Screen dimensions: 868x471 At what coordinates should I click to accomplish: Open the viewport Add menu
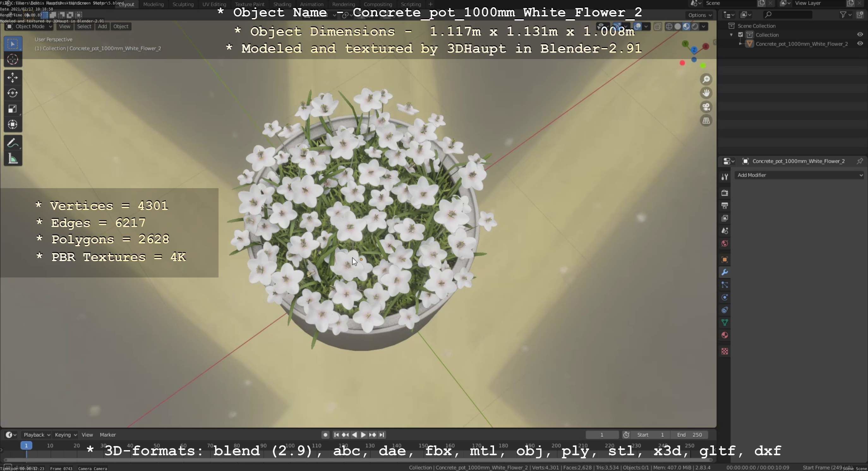pos(102,27)
